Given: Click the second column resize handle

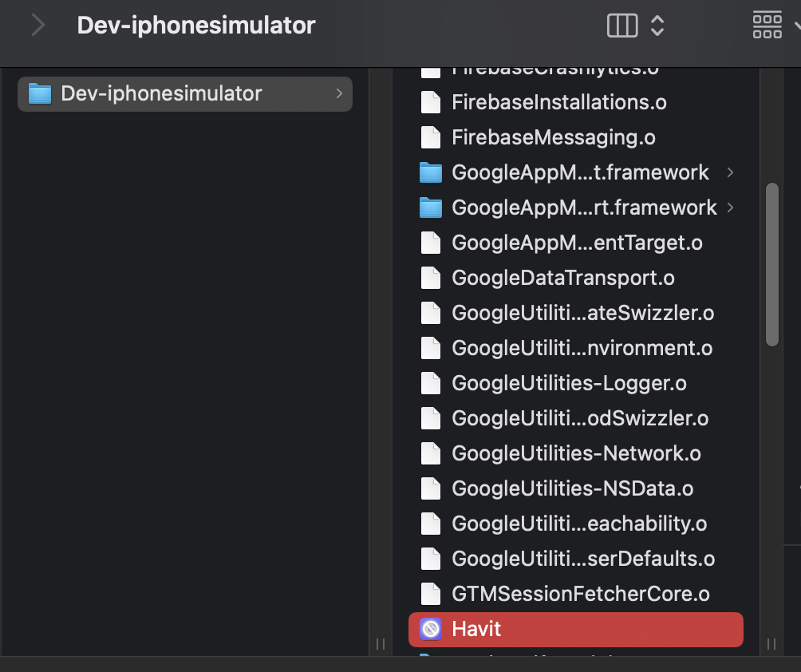Looking at the screenshot, I should pyautogui.click(x=771, y=644).
